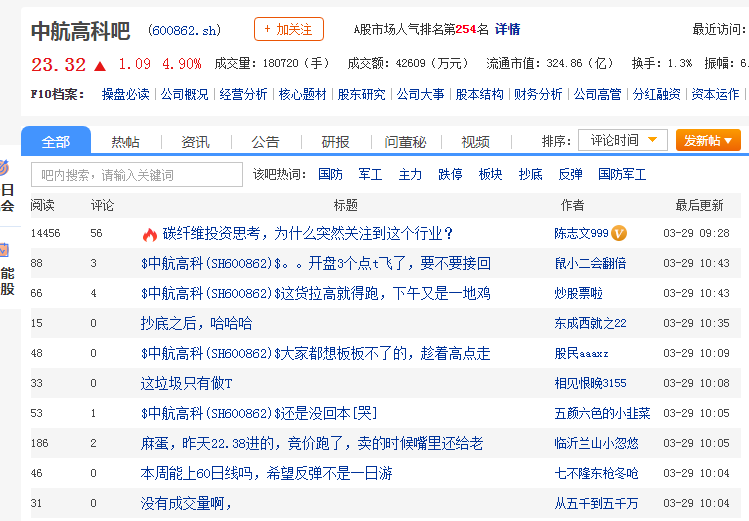Open F10 link 资本运作
The image size is (749, 521).
tap(716, 94)
